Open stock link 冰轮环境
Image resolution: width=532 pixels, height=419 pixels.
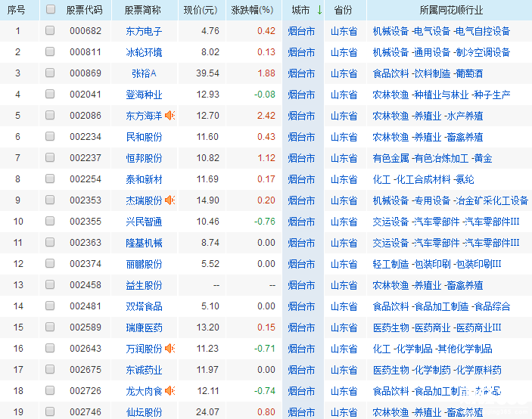144,52
